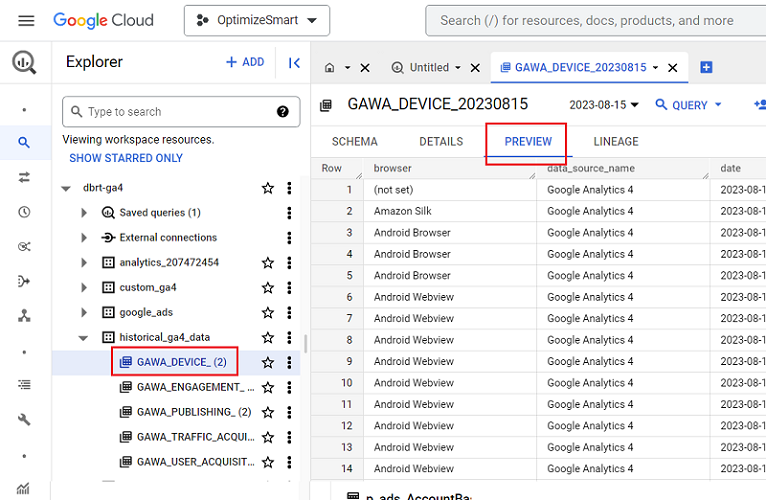This screenshot has width=766, height=500.
Task: Star the analytics_207472454 dataset
Action: pos(268,262)
